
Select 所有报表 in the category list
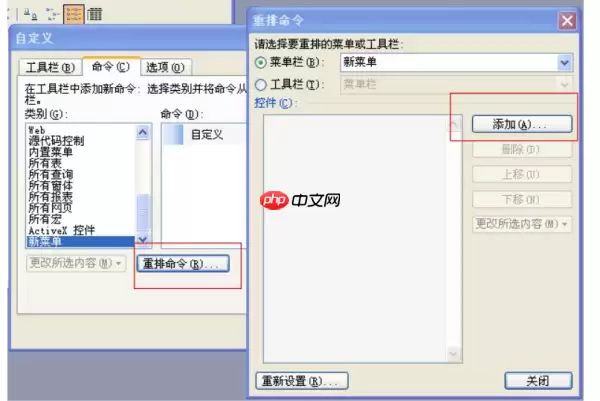point(81,197)
